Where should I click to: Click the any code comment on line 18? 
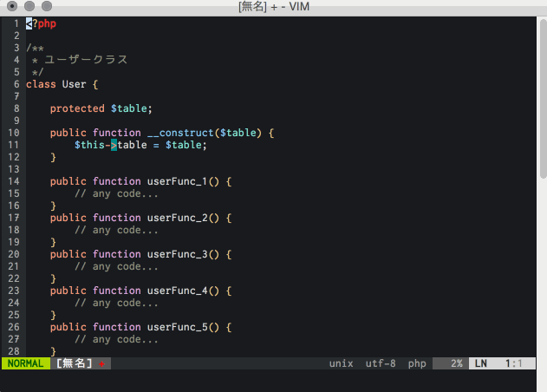click(116, 230)
